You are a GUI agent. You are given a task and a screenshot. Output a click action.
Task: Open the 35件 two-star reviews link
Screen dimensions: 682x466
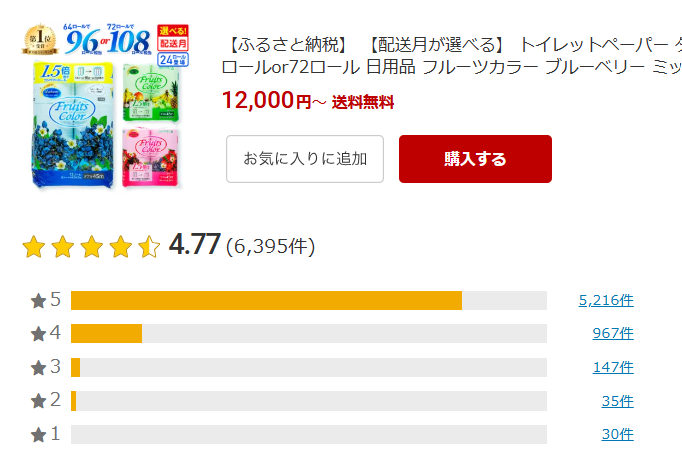click(618, 401)
